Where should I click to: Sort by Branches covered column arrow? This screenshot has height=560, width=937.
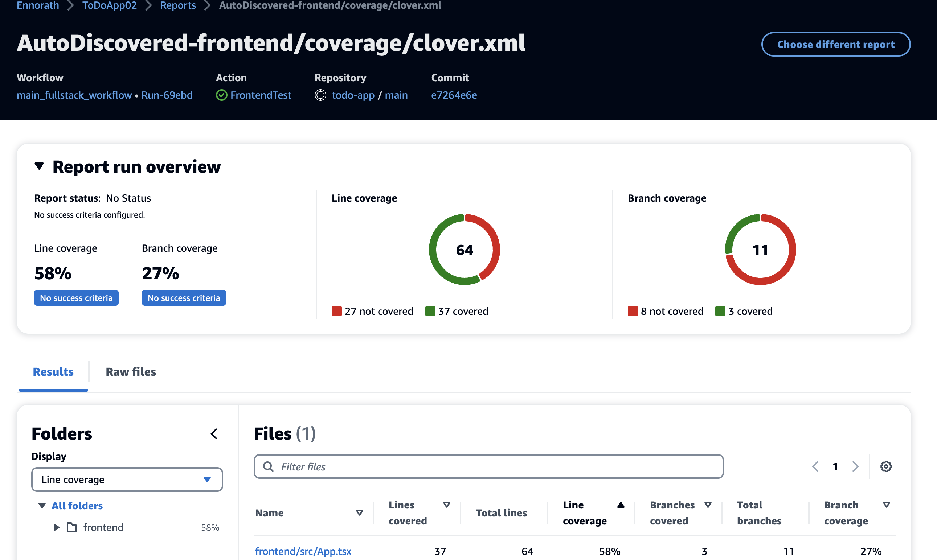[708, 505]
